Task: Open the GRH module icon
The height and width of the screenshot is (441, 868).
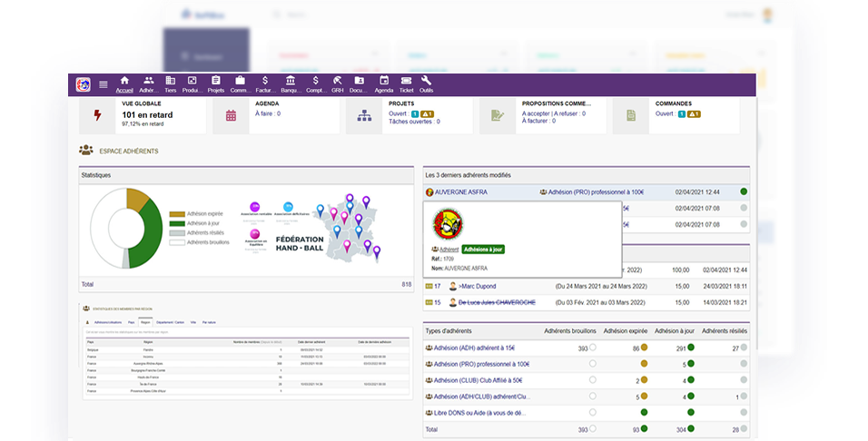Action: (x=337, y=81)
